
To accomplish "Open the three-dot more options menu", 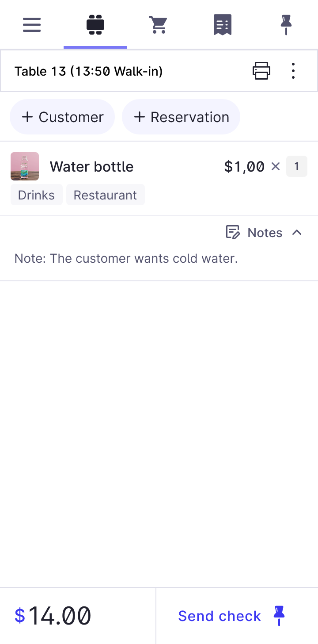I will (x=293, y=71).
